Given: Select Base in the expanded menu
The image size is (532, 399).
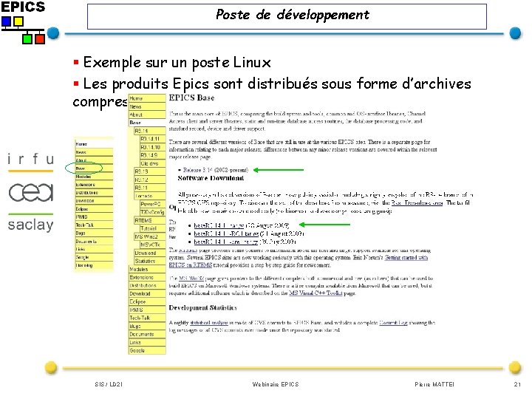Looking at the screenshot, I should coord(147,123).
